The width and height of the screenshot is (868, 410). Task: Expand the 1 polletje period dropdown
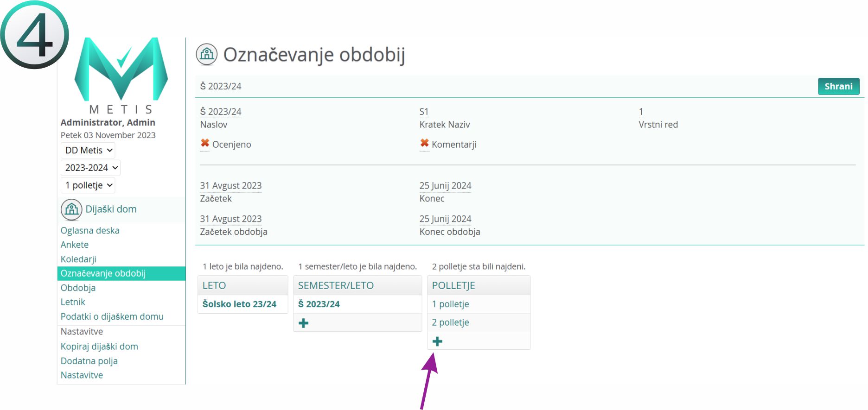point(88,185)
